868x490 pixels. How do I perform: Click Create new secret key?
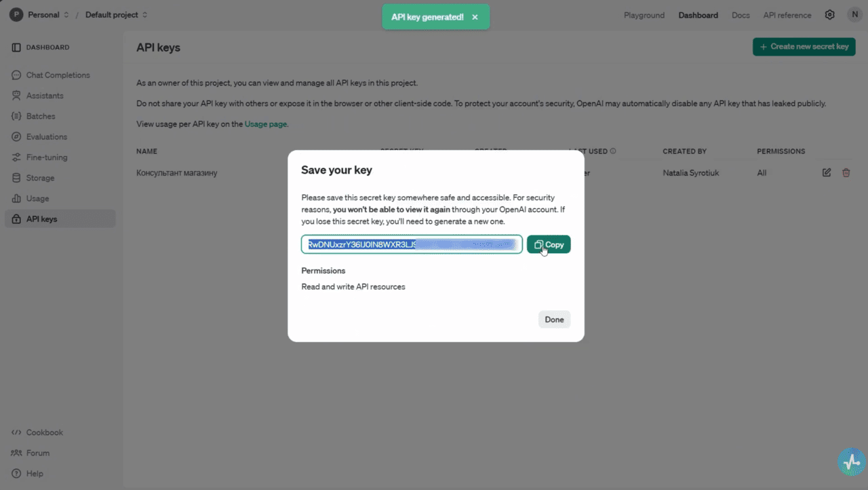[x=804, y=46]
